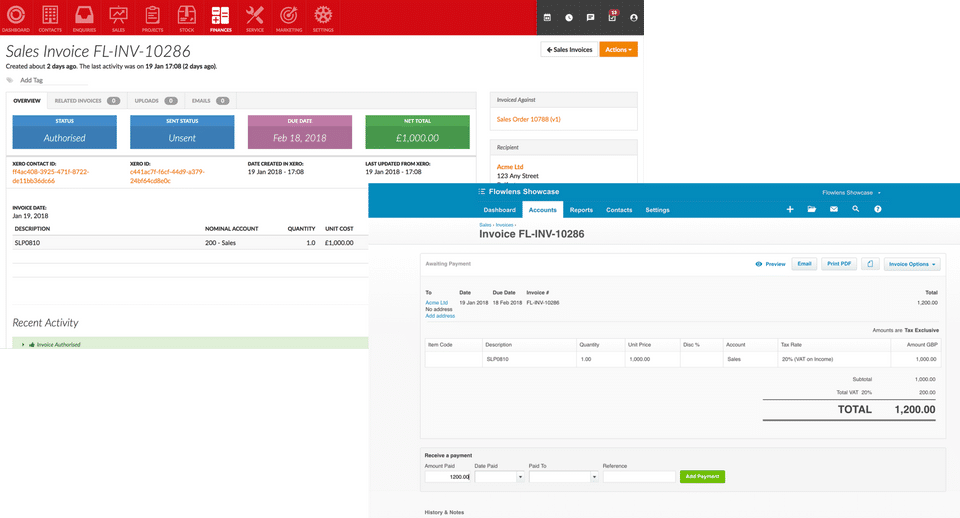Click the SLP0810 description cell in Flowlens
960x518 pixels.
click(x=28, y=243)
